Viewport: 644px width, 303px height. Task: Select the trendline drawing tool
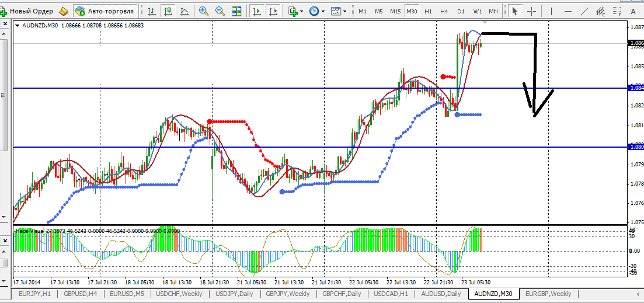583,11
